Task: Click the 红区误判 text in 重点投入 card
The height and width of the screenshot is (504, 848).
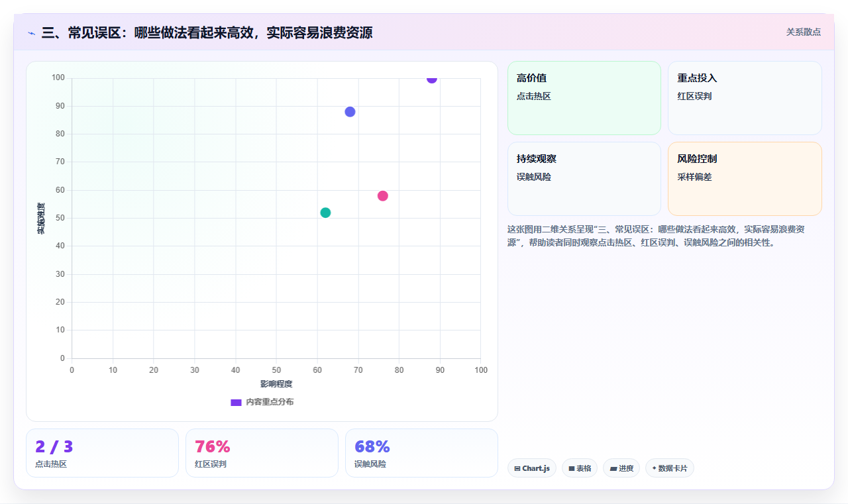Action: (694, 97)
